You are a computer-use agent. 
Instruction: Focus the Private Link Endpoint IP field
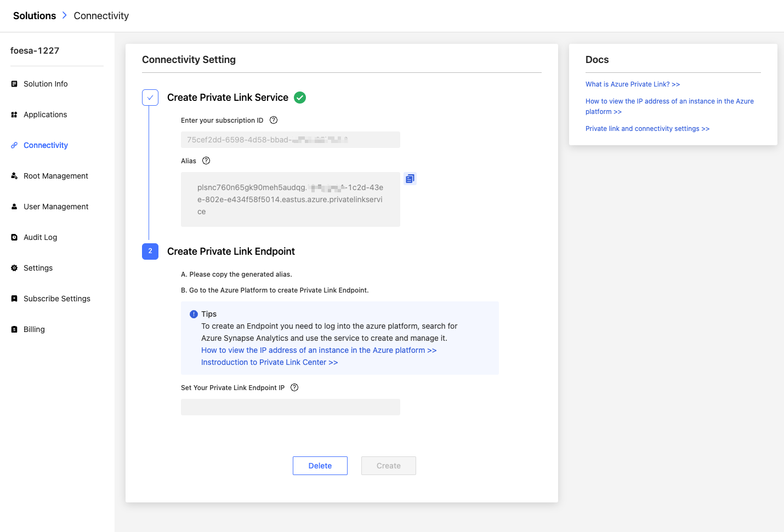pyautogui.click(x=291, y=407)
